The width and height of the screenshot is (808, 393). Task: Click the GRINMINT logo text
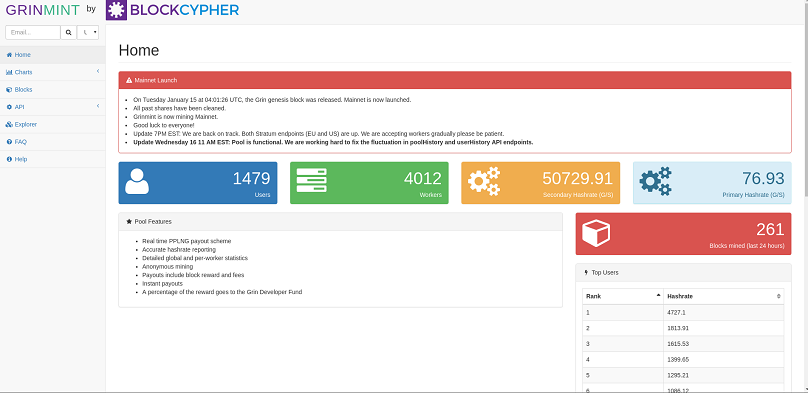pyautogui.click(x=43, y=10)
